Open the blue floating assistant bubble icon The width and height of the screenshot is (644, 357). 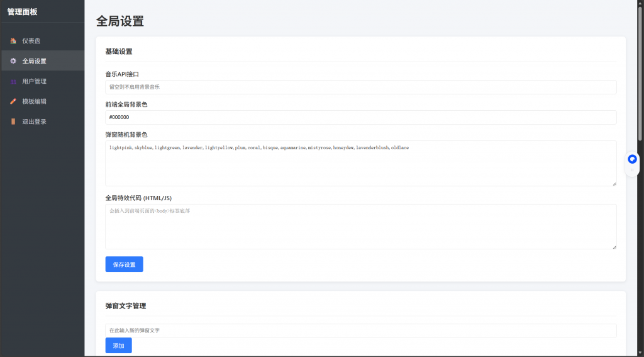pyautogui.click(x=632, y=159)
